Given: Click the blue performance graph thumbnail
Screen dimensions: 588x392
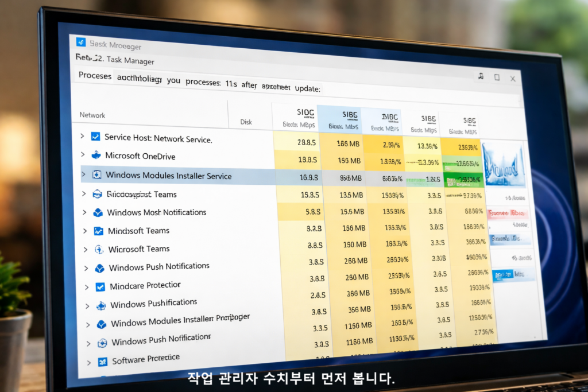Looking at the screenshot, I should (504, 164).
